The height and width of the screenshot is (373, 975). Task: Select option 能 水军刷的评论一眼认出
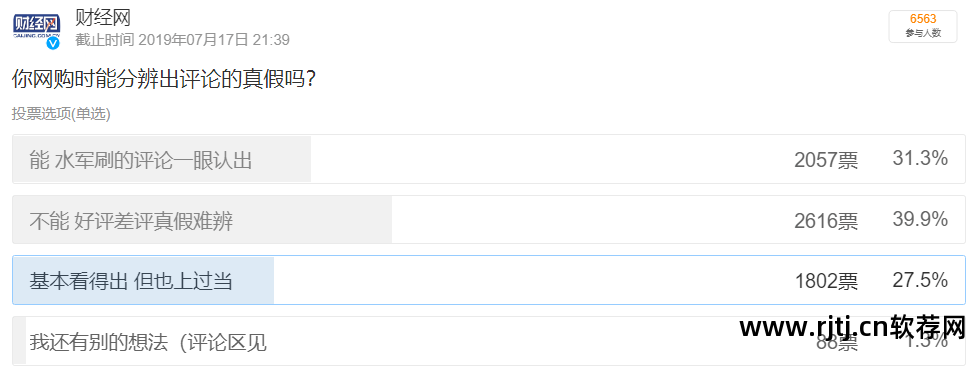[x=488, y=159]
